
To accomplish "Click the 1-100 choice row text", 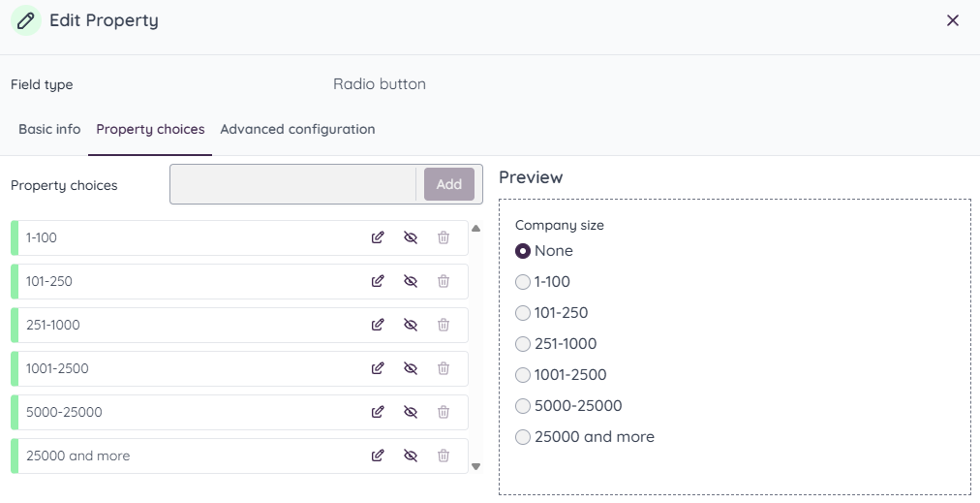I will [42, 237].
